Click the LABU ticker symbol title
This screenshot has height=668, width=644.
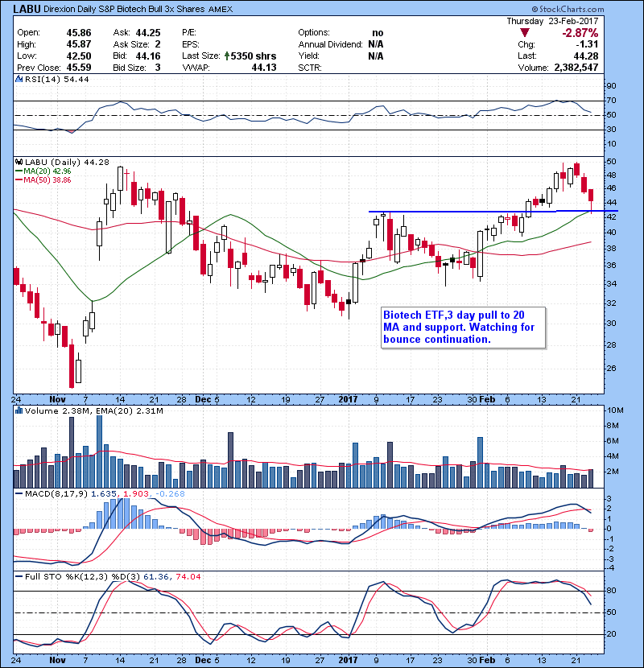point(27,9)
